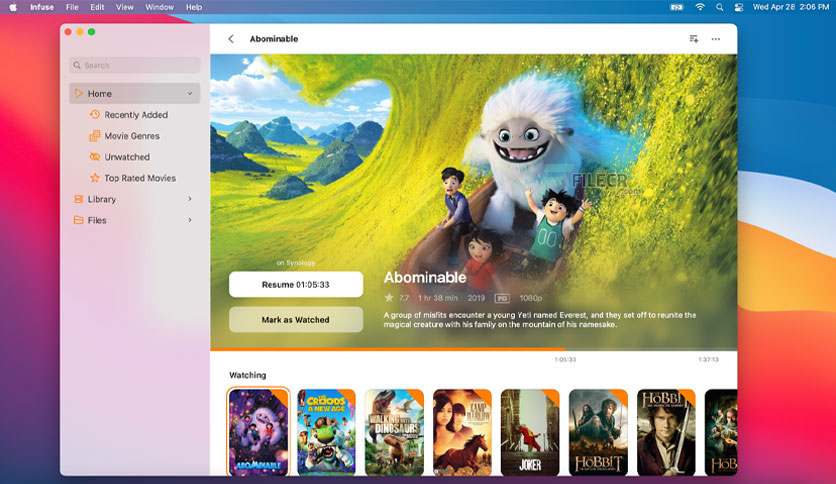Click the Movie Genres stacked icon
Viewport: 836px width, 484px height.
click(94, 136)
